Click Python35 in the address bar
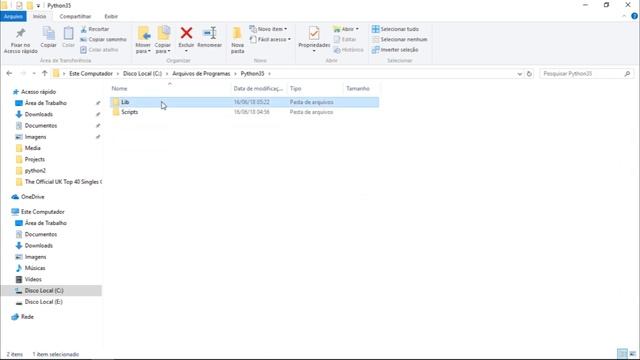640x360 pixels. tap(252, 73)
